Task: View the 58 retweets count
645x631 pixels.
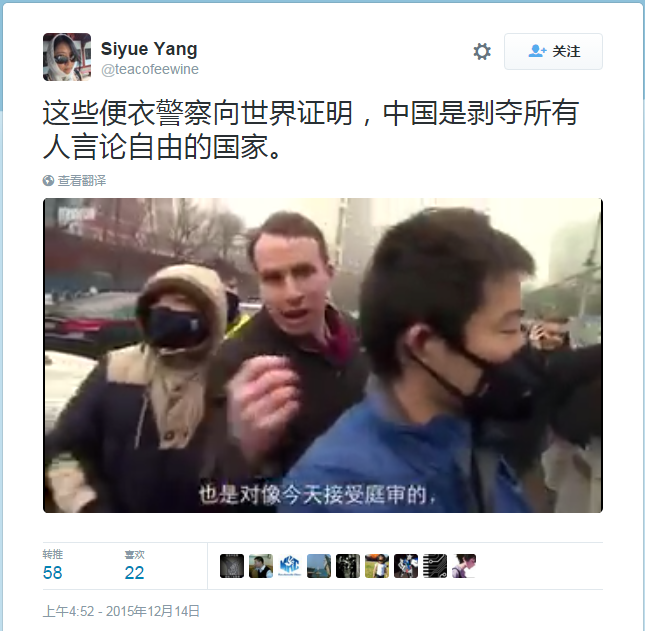Action: pos(53,565)
